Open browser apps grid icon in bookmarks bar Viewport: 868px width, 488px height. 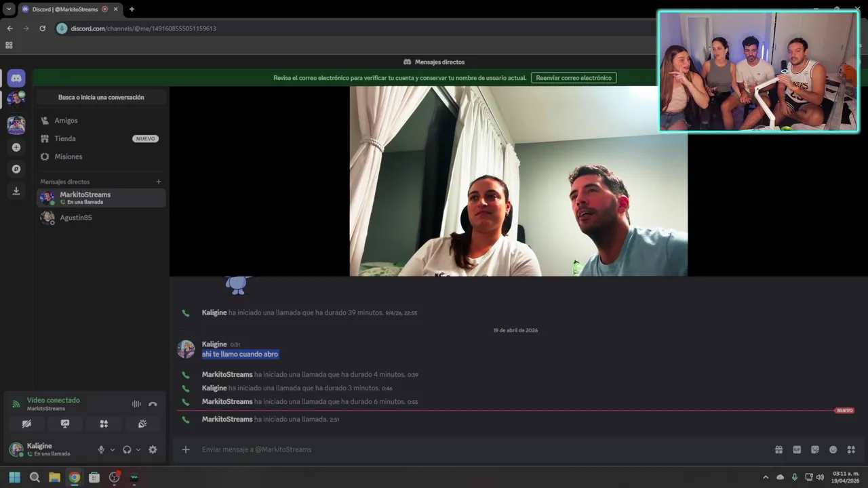click(9, 45)
